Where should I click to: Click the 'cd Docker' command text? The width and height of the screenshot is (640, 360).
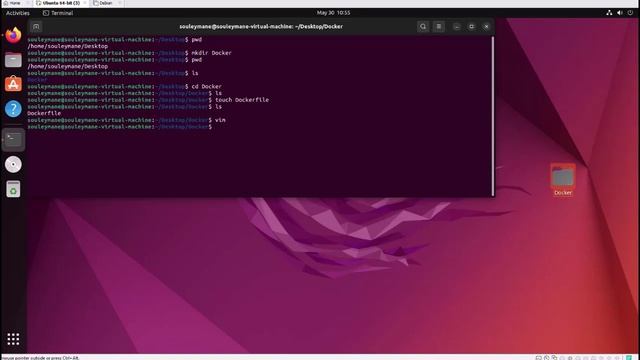tap(207, 87)
